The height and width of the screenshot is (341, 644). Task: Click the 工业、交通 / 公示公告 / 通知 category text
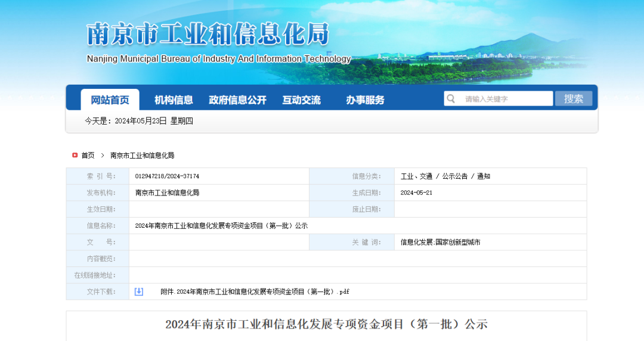[445, 176]
